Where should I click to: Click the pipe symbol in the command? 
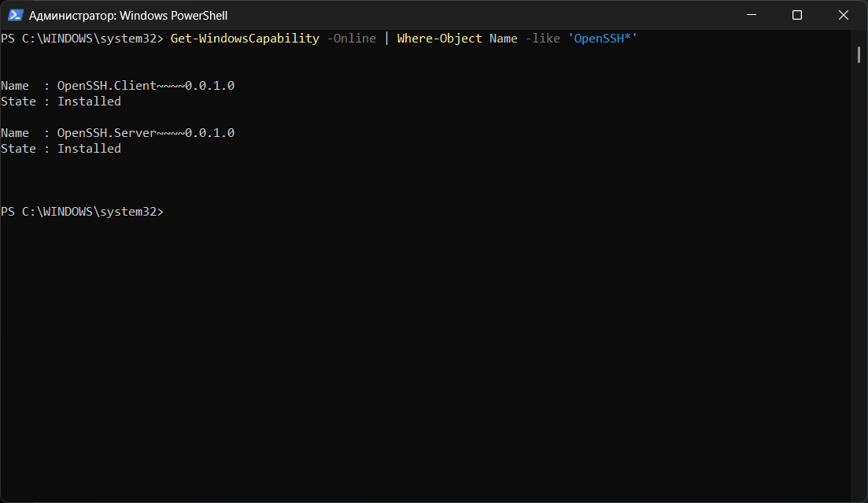[x=386, y=39]
